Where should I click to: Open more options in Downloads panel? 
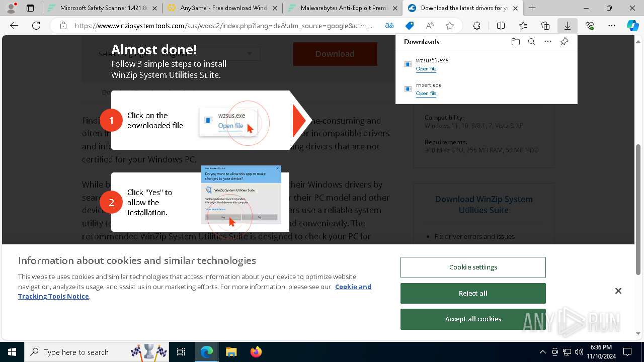pyautogui.click(x=548, y=42)
